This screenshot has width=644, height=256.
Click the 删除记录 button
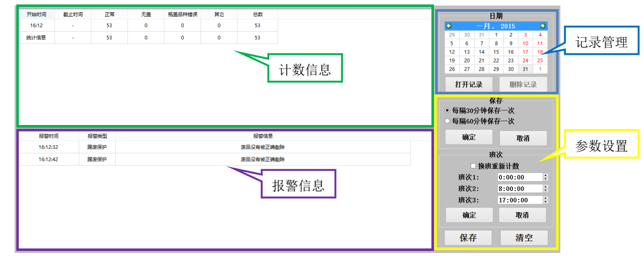click(523, 84)
